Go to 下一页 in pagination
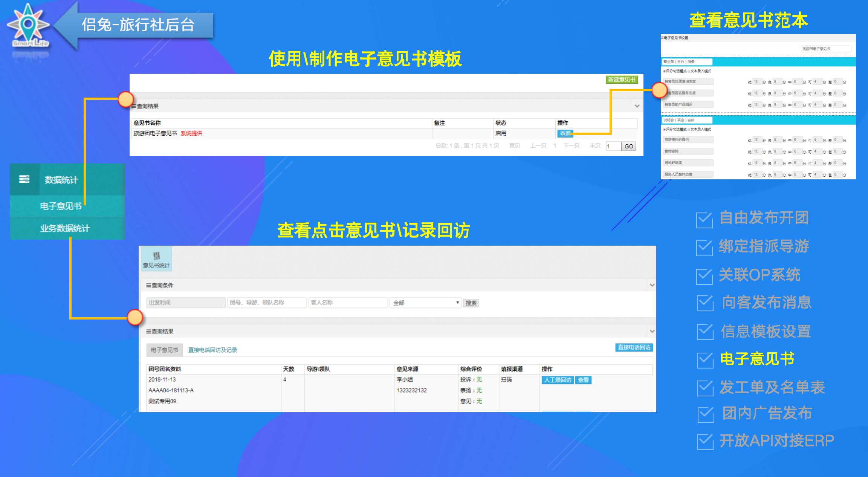 click(x=572, y=145)
